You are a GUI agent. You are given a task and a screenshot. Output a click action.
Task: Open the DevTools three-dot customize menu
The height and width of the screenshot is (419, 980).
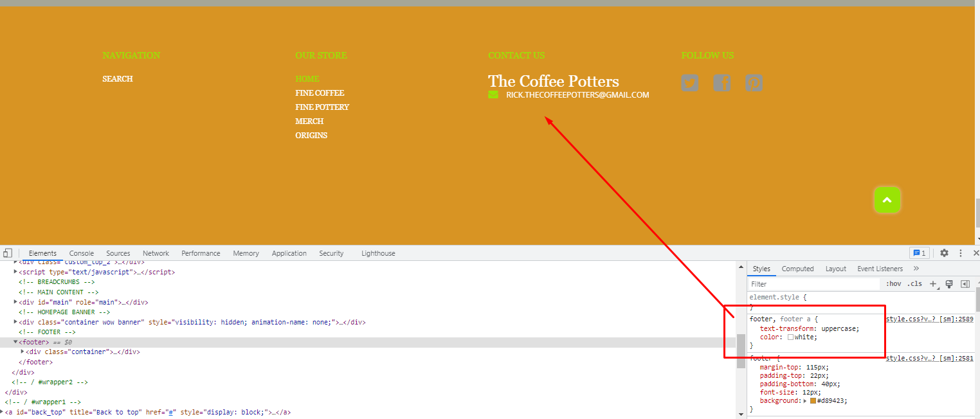961,253
